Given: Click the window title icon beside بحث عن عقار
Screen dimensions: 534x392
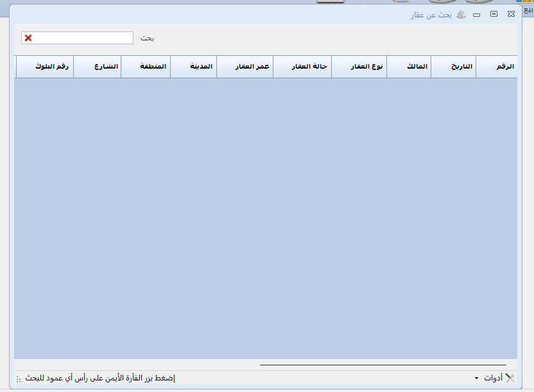Looking at the screenshot, I should (461, 15).
